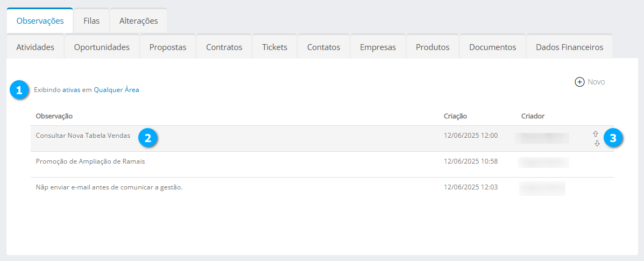Switch to the Contratos tab
The height and width of the screenshot is (261, 644).
pos(224,47)
